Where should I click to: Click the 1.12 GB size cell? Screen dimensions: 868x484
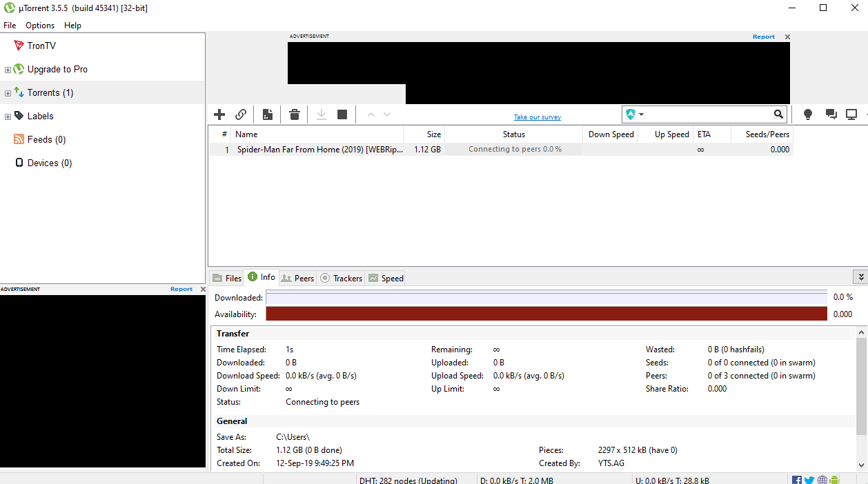[x=427, y=149]
